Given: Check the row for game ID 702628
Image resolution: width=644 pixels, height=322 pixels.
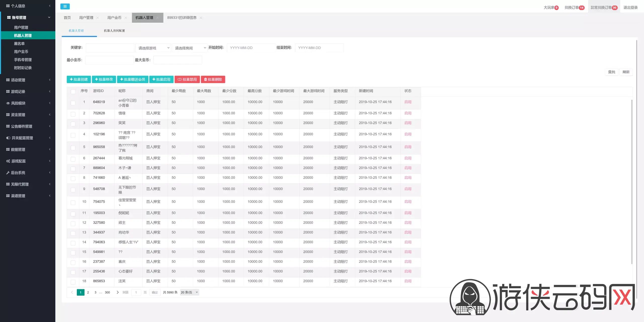Looking at the screenshot, I should point(73,114).
